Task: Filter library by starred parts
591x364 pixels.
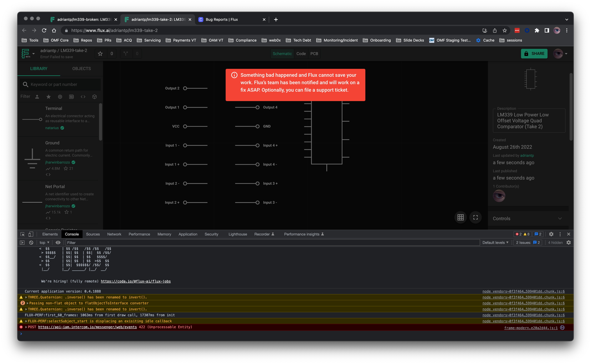Action: click(48, 97)
